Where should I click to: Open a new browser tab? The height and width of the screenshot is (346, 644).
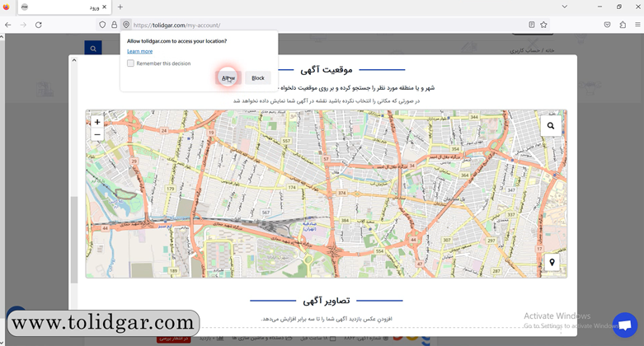tap(120, 7)
